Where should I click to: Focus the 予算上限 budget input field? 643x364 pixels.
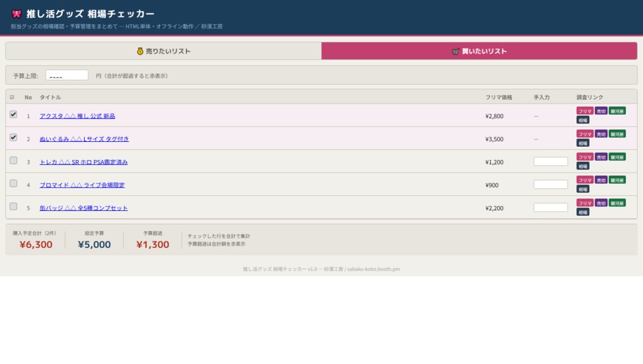click(x=67, y=75)
